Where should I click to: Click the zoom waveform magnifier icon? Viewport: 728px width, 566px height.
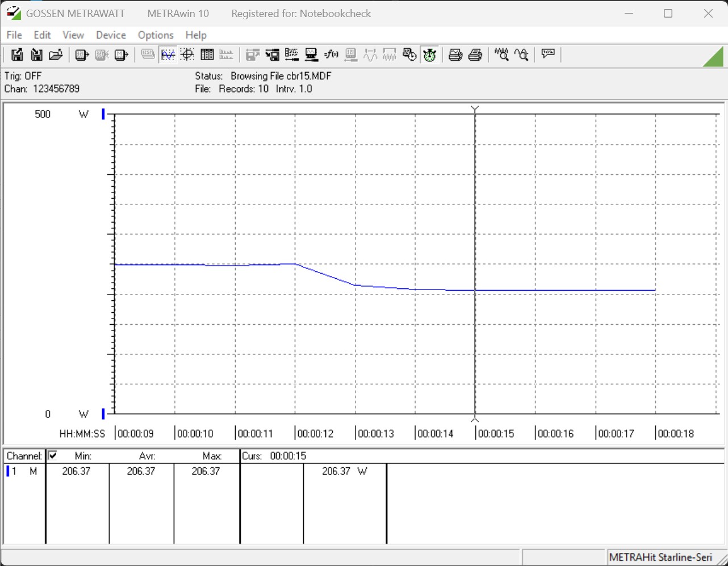pos(501,54)
